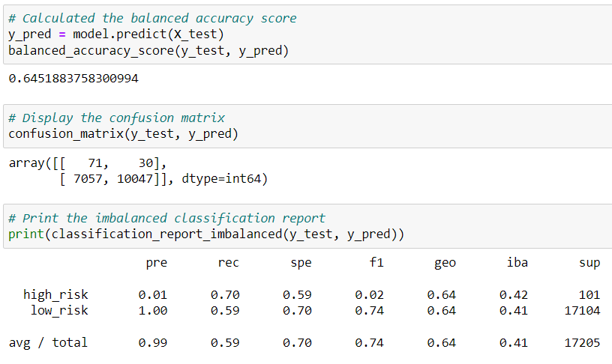Viewport: 612px width, 364px height.
Task: Click the 'pre' column header
Action: coord(156,263)
